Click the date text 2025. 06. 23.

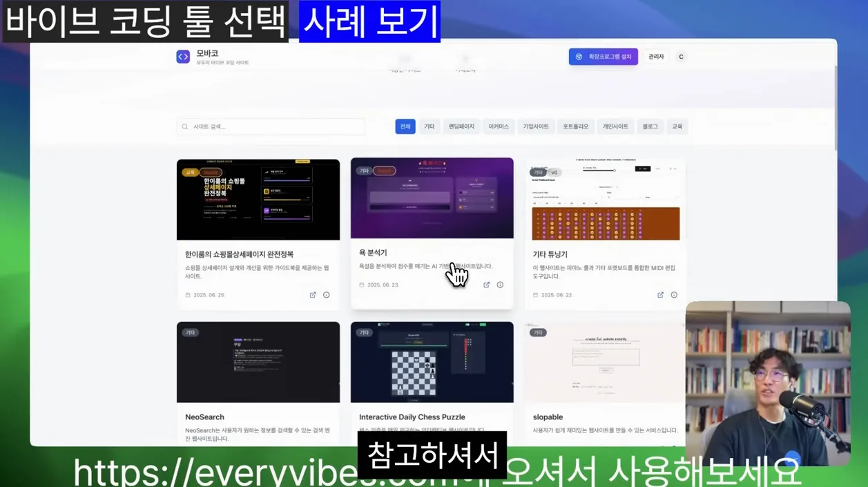coord(383,285)
